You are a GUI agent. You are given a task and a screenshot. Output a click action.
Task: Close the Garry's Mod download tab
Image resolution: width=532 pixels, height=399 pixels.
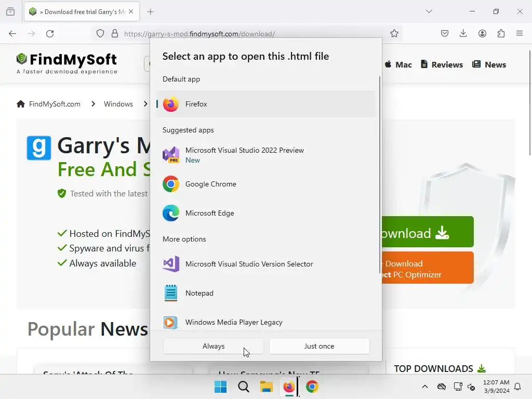131,11
